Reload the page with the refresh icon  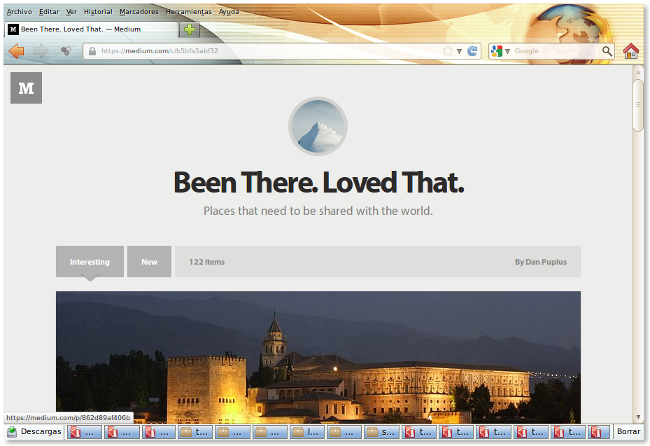click(x=472, y=51)
